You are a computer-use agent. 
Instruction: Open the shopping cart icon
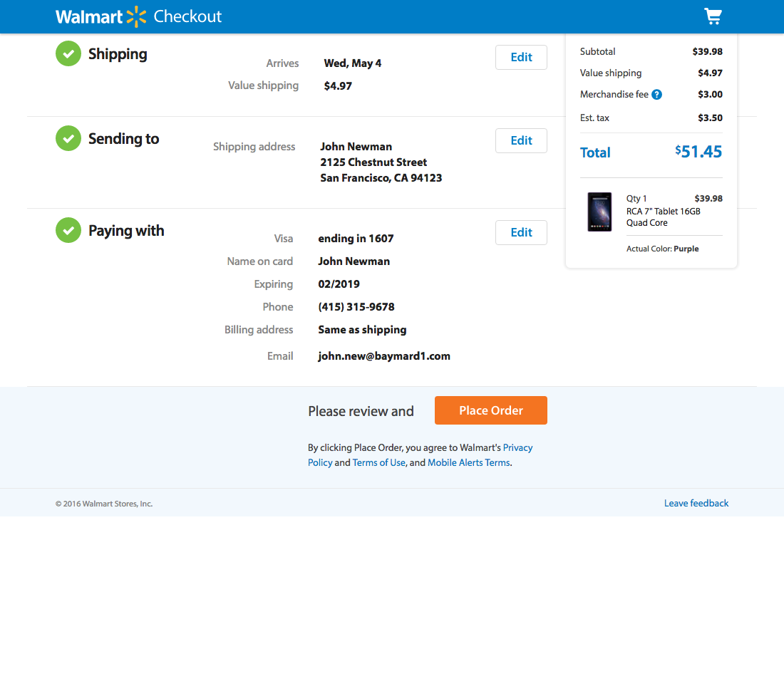(x=713, y=16)
